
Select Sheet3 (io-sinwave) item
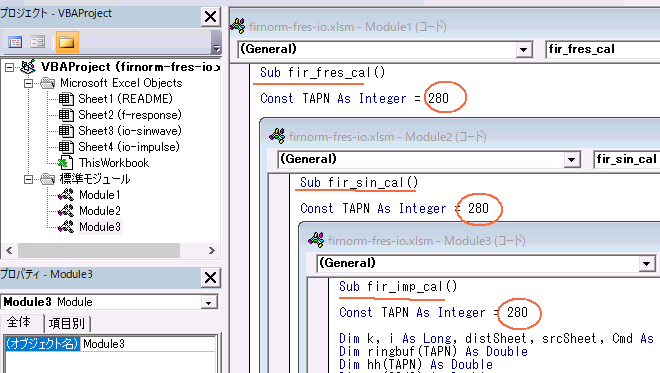click(x=130, y=131)
